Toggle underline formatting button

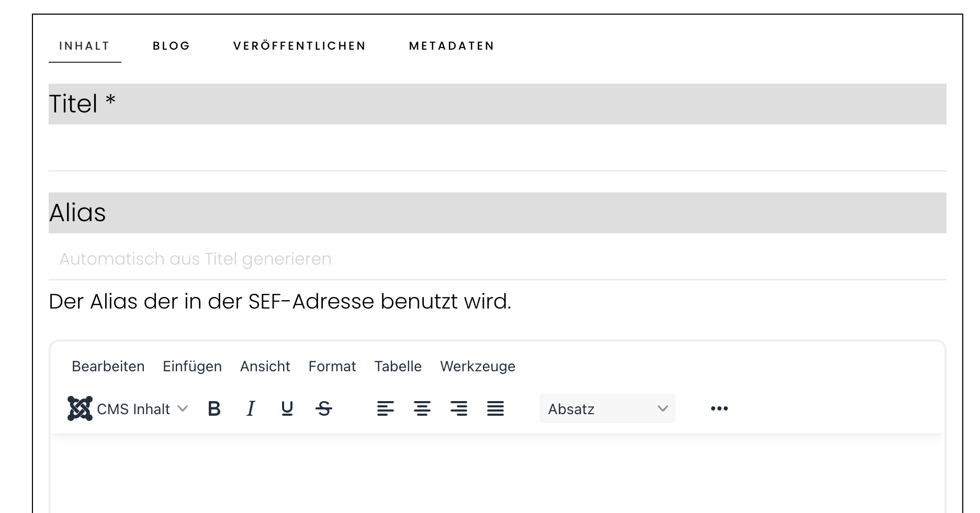click(287, 408)
